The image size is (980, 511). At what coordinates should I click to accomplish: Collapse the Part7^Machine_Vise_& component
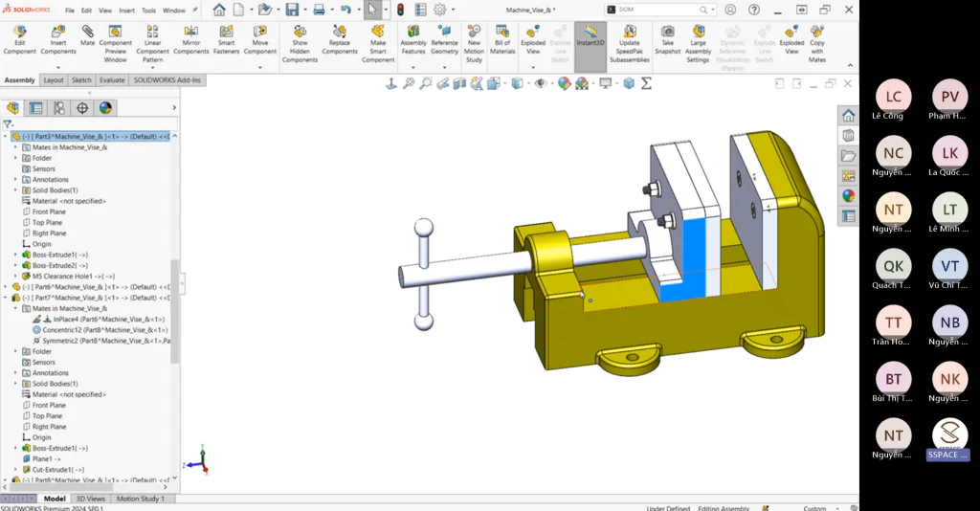pyautogui.click(x=6, y=298)
